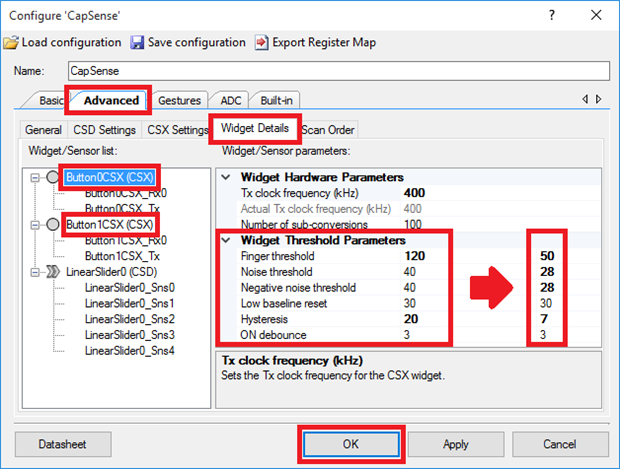This screenshot has height=469, width=620.
Task: Collapse the Widget Threshold Parameters section
Action: pyautogui.click(x=226, y=240)
